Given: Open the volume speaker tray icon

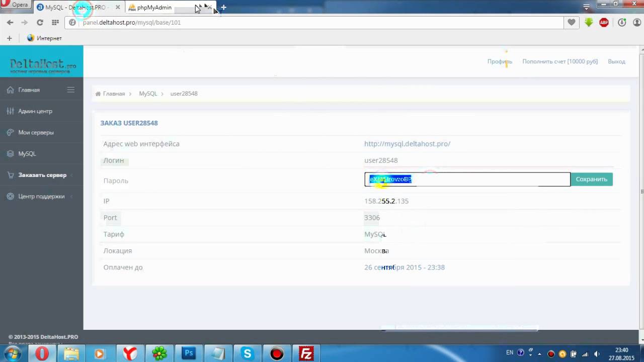Looking at the screenshot, I should [597, 353].
